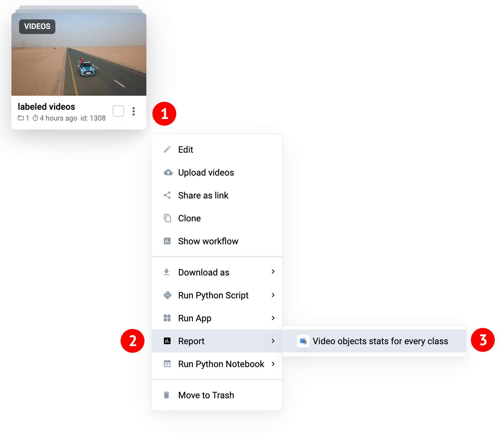Click the download arrow icon

166,272
